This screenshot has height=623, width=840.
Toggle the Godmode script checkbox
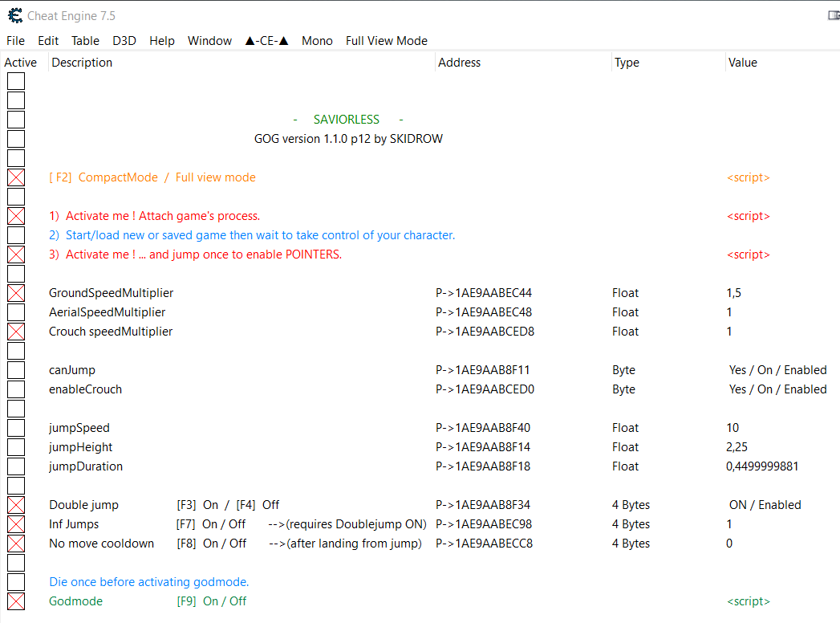pos(16,601)
